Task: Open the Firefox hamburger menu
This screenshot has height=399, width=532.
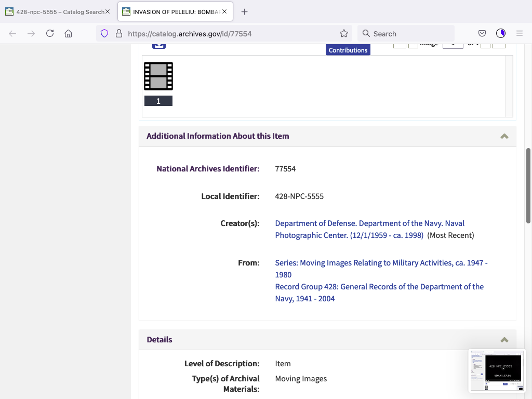Action: [x=519, y=33]
